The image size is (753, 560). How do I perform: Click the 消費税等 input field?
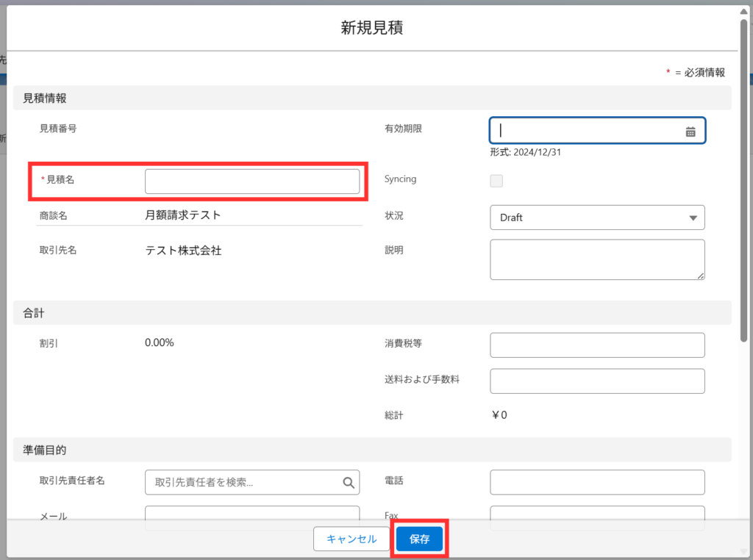pyautogui.click(x=597, y=345)
